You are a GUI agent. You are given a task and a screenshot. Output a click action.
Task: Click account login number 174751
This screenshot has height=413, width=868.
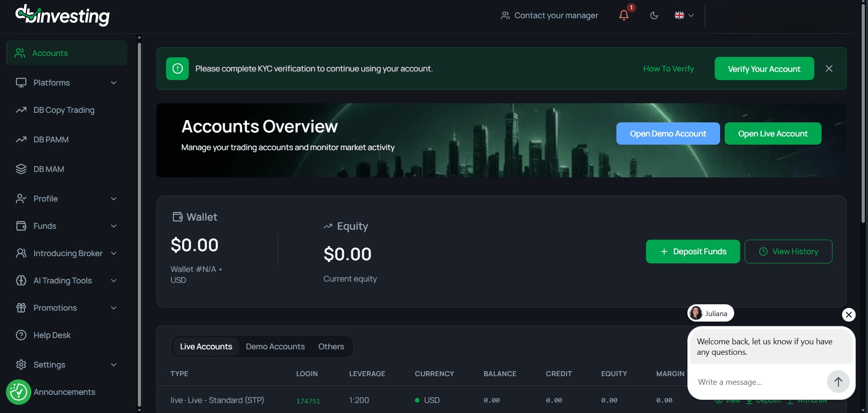(308, 401)
